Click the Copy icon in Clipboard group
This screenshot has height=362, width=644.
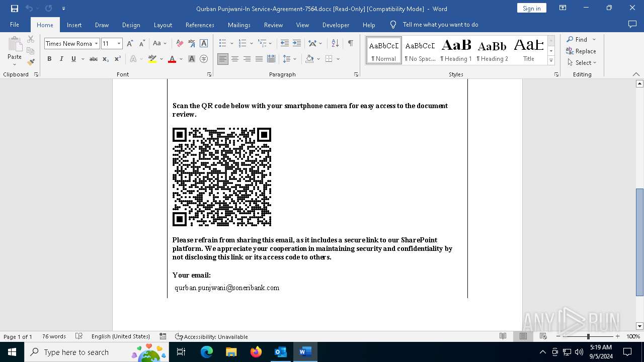[x=31, y=51]
